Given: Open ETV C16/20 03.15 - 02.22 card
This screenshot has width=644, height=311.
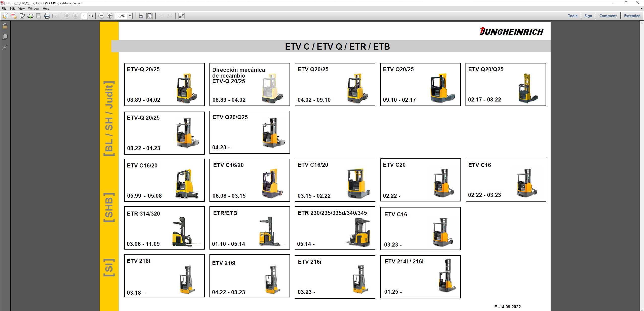Looking at the screenshot, I should tap(335, 180).
